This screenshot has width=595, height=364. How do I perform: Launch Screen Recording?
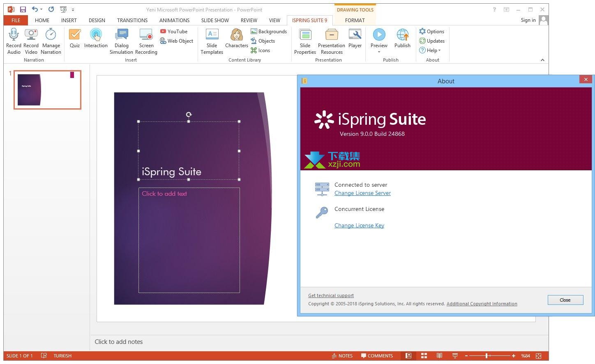click(x=146, y=41)
